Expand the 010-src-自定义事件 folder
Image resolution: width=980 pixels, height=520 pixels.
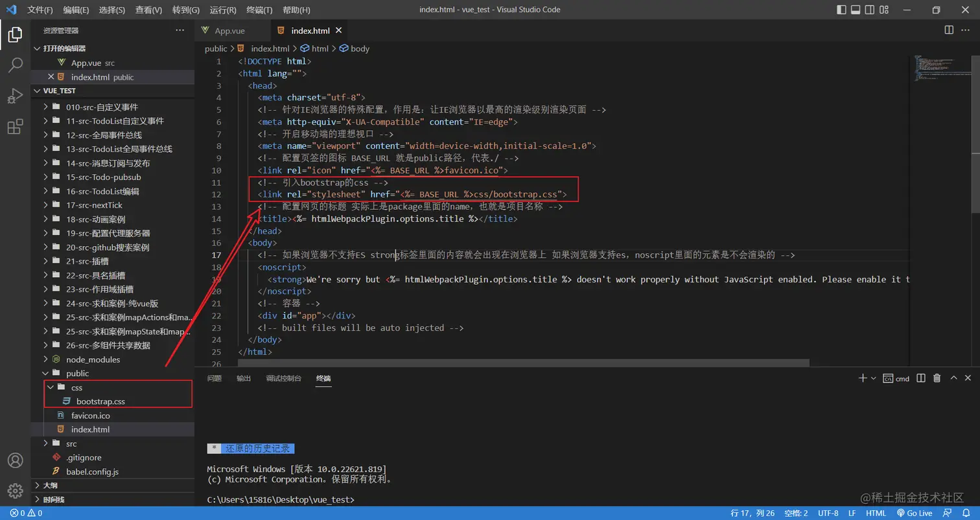coord(113,107)
